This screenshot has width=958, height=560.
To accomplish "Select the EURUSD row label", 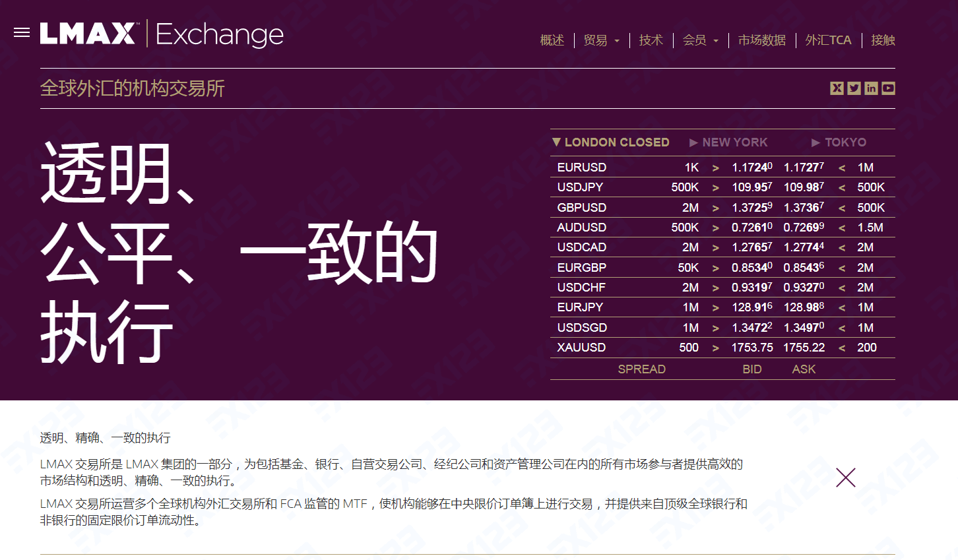I will (582, 168).
